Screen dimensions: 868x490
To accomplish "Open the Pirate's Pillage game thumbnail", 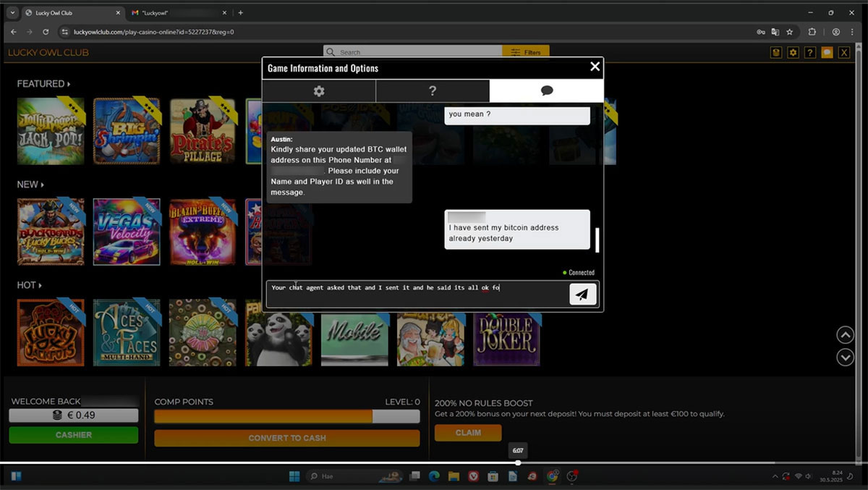I will click(203, 131).
